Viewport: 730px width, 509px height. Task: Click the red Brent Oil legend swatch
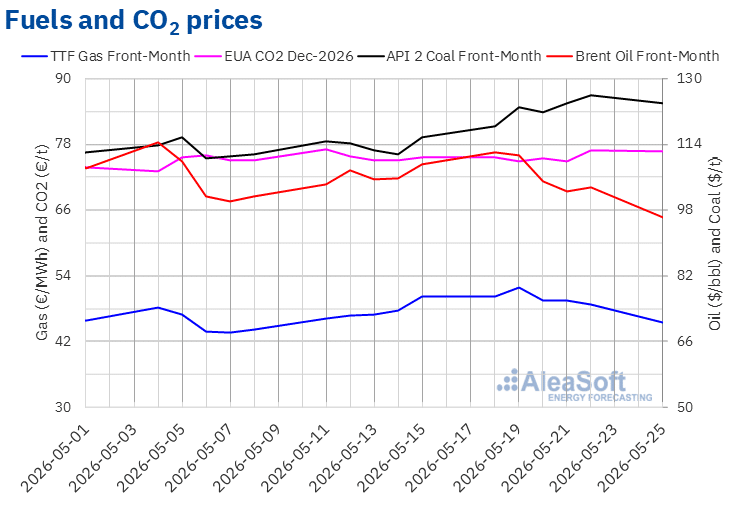tap(560, 57)
